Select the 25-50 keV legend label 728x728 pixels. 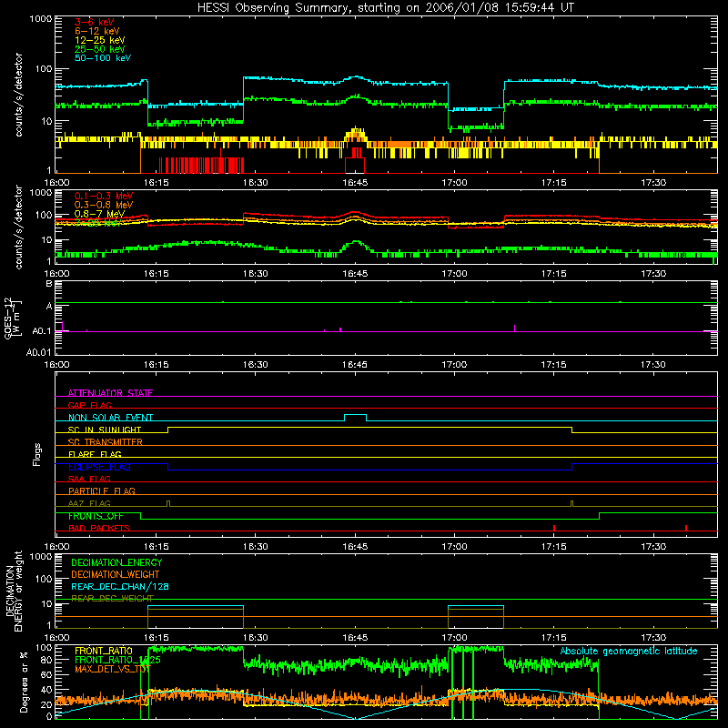[100, 49]
